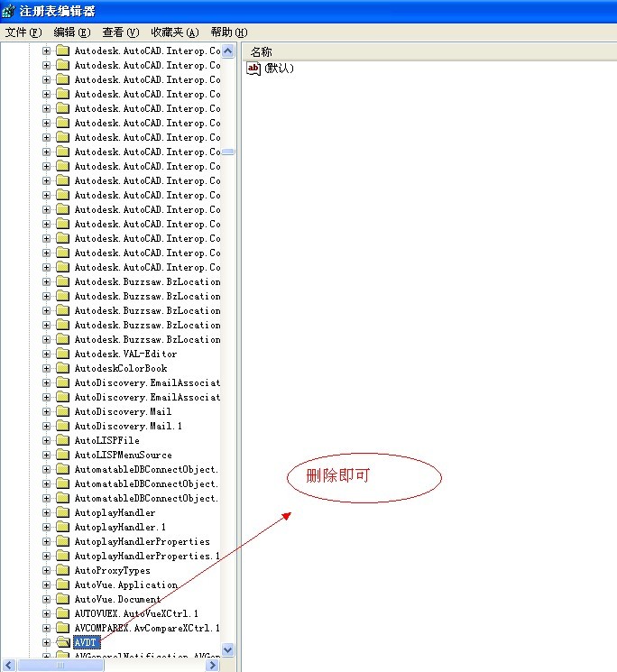This screenshot has width=617, height=672.
Task: Expand AutodeskColorBook key
Action: (x=46, y=368)
